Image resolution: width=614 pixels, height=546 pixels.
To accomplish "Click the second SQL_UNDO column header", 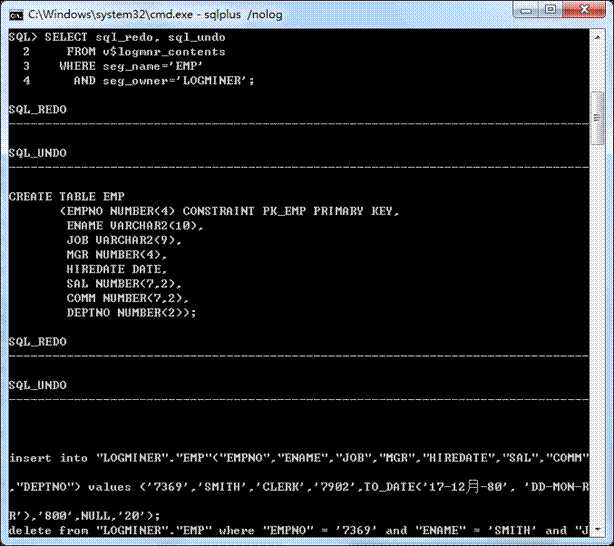I will click(38, 385).
